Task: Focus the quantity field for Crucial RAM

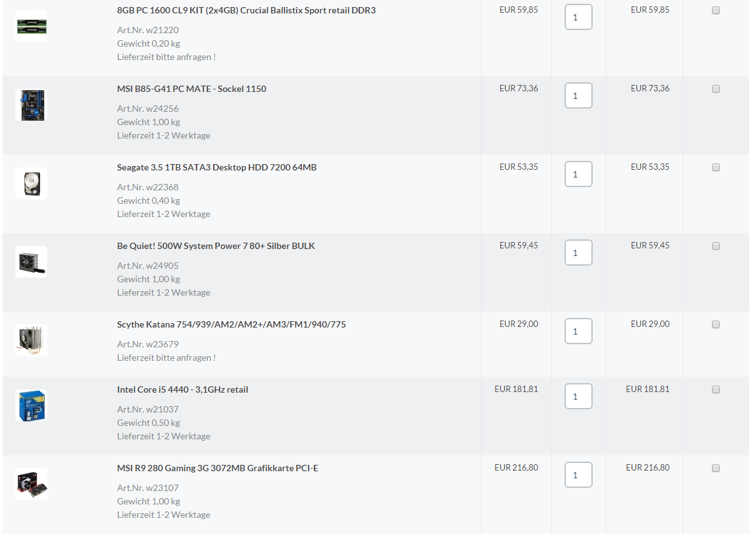Action: coord(579,17)
